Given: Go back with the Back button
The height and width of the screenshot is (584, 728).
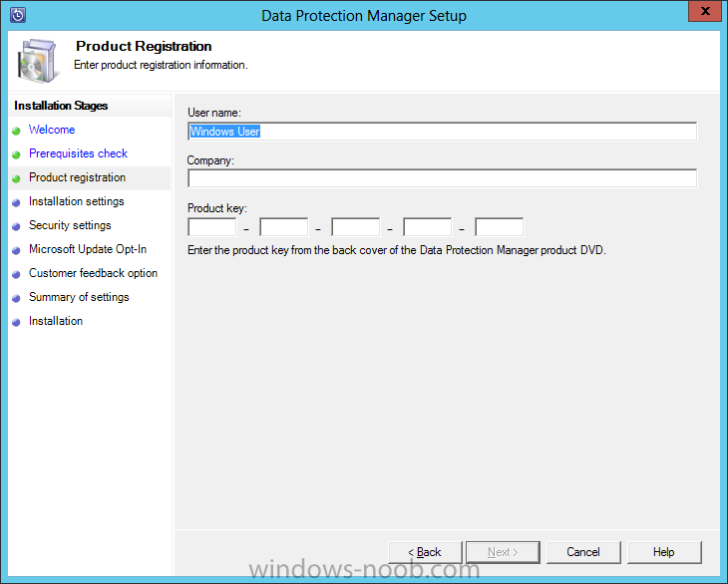Looking at the screenshot, I should [x=425, y=552].
